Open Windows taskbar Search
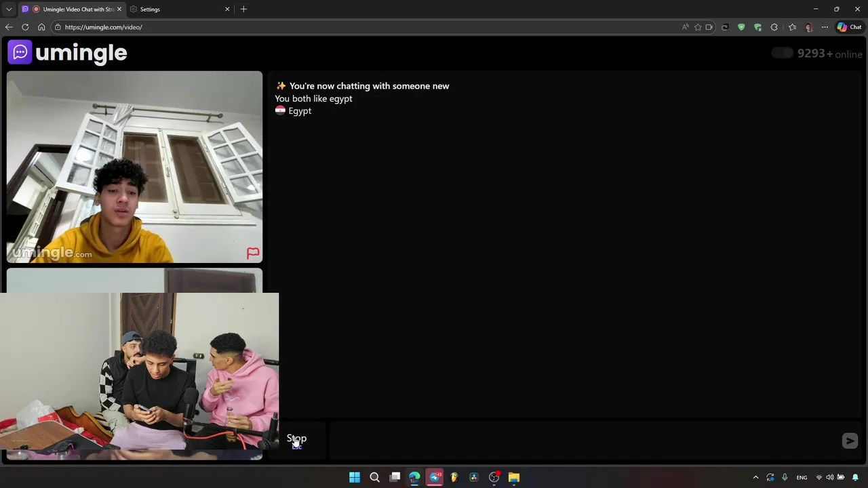 pyautogui.click(x=374, y=477)
